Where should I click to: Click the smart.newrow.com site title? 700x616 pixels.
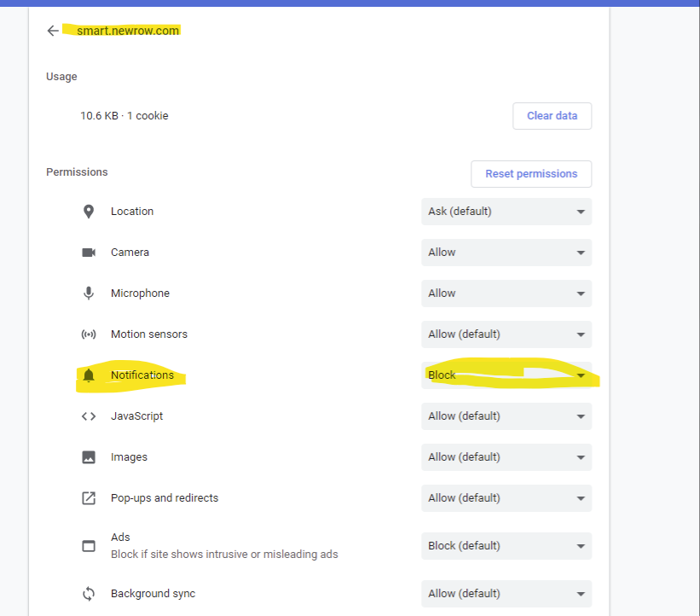coord(128,31)
